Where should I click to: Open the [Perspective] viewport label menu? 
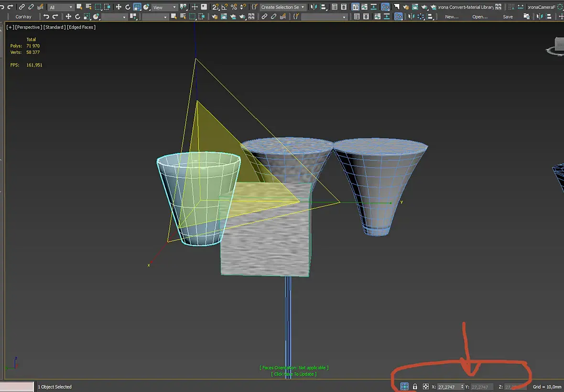pos(28,27)
